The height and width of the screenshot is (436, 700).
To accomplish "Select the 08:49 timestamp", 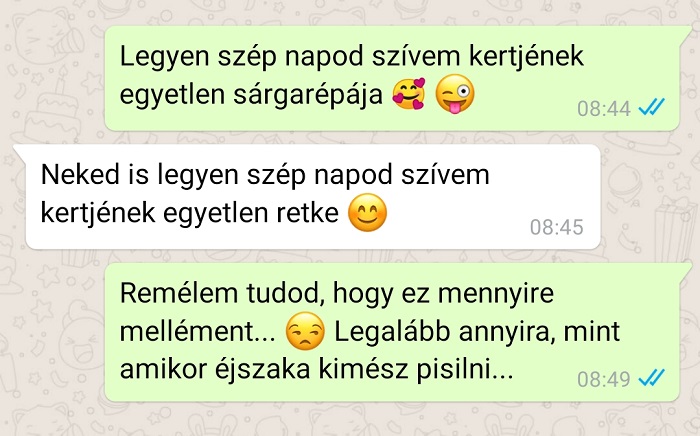I will (x=604, y=379).
